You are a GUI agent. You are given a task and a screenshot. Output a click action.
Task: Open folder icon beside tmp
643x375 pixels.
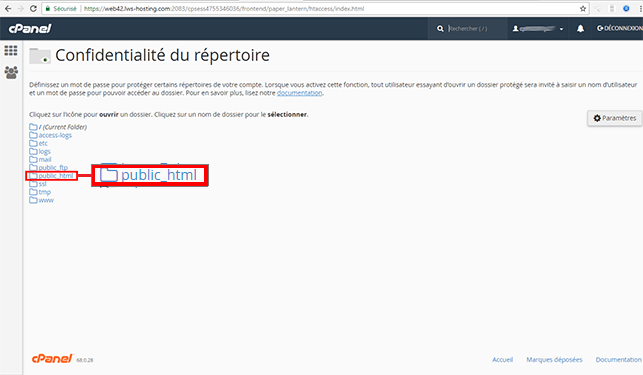coord(33,192)
